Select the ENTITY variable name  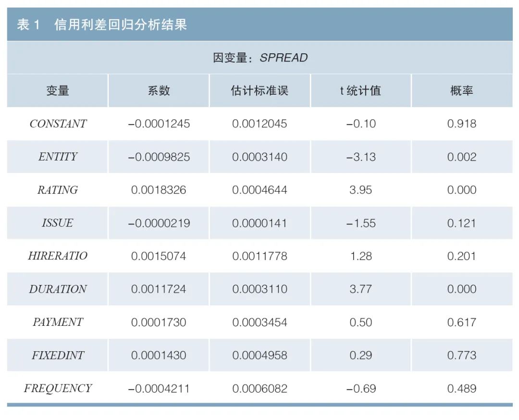pyautogui.click(x=57, y=157)
